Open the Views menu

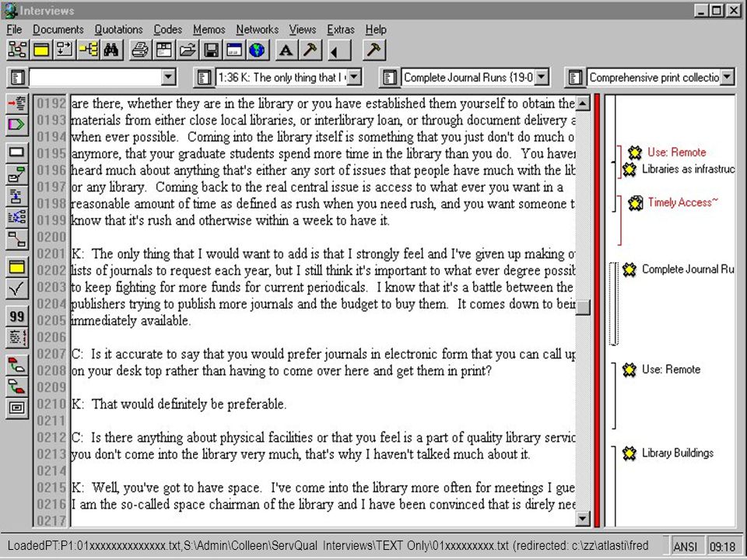pos(303,30)
